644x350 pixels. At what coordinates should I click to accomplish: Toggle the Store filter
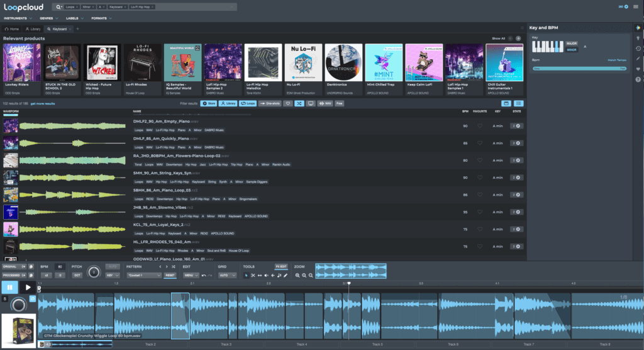(x=209, y=104)
